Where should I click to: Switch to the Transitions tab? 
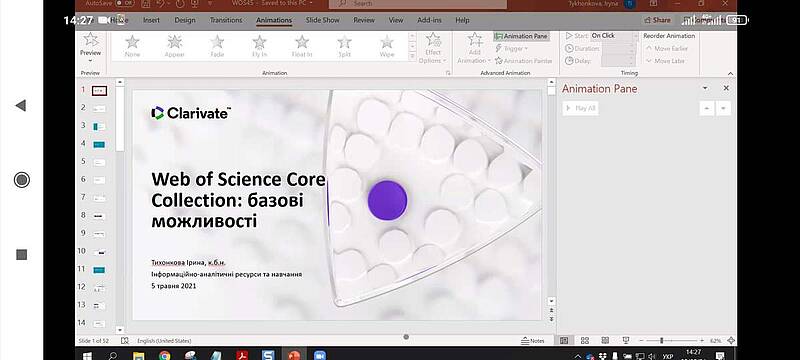(x=226, y=20)
